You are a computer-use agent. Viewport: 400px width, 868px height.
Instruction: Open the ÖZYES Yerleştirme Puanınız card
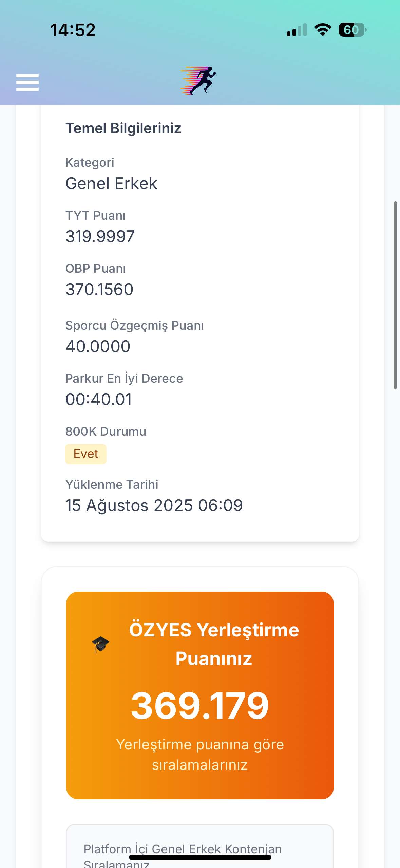tap(200, 695)
